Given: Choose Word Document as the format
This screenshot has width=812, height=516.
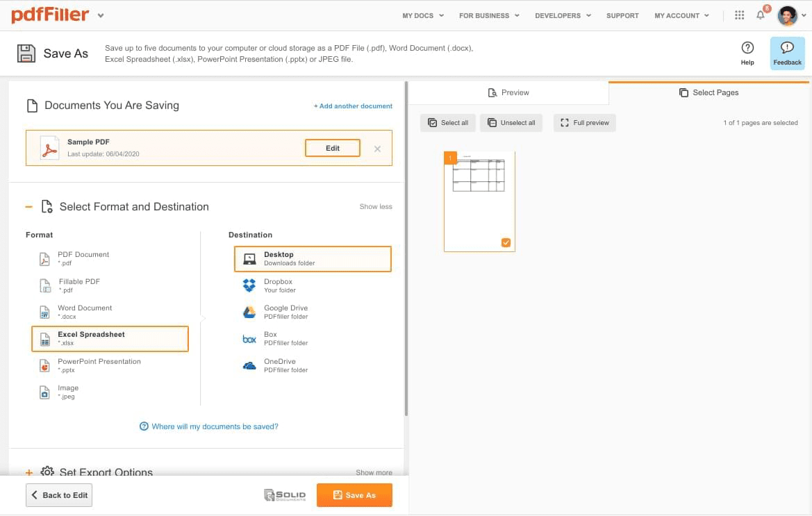Looking at the screenshot, I should pos(110,312).
